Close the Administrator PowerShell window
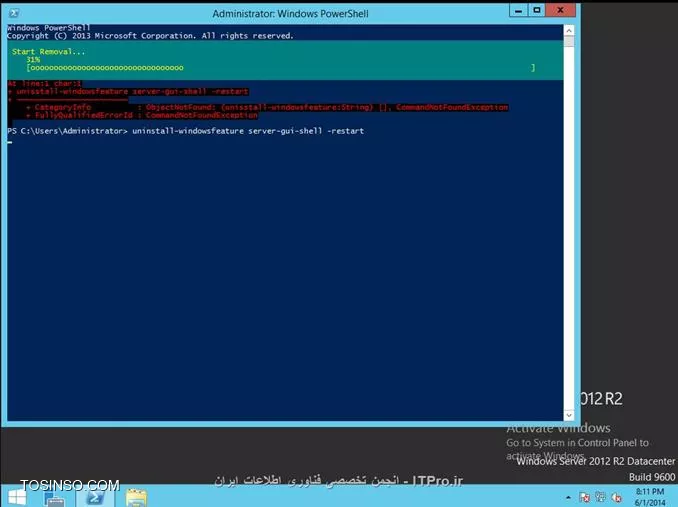678x507 pixels. coord(560,10)
